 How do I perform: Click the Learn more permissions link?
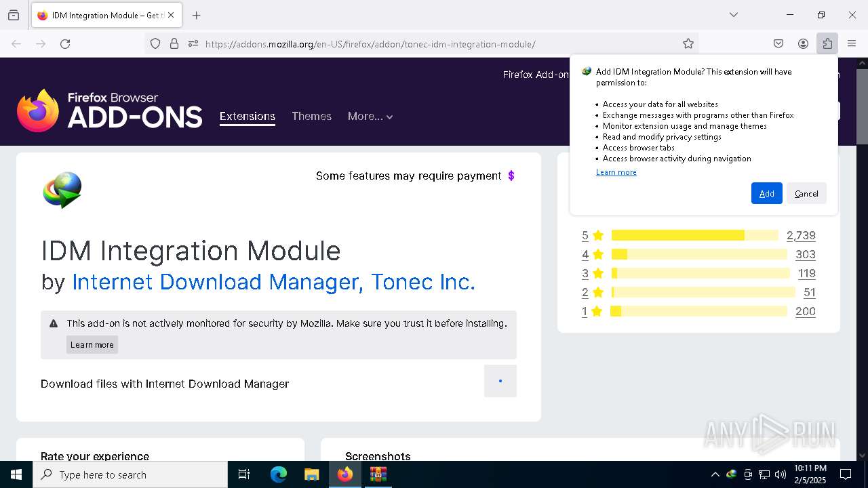(616, 172)
